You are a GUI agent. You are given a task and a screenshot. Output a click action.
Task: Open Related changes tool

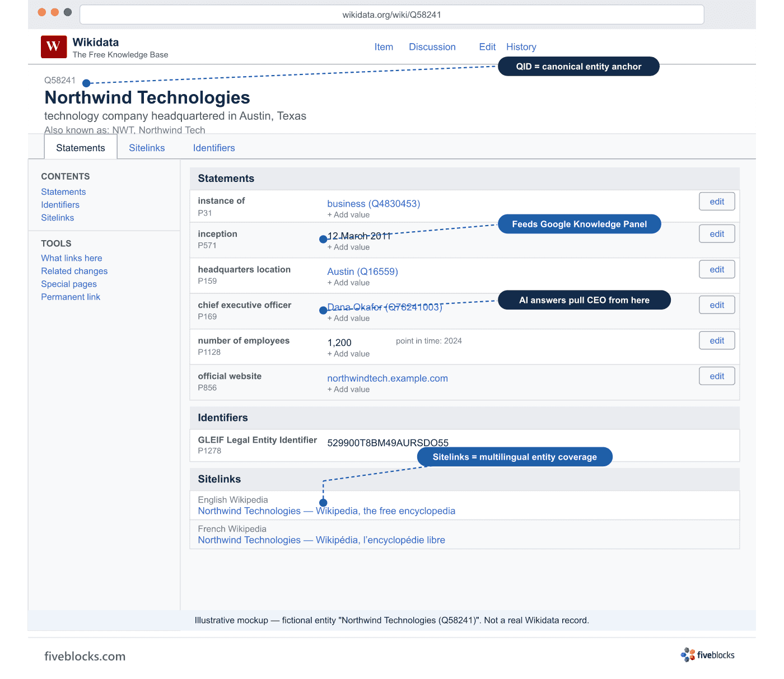pos(74,271)
